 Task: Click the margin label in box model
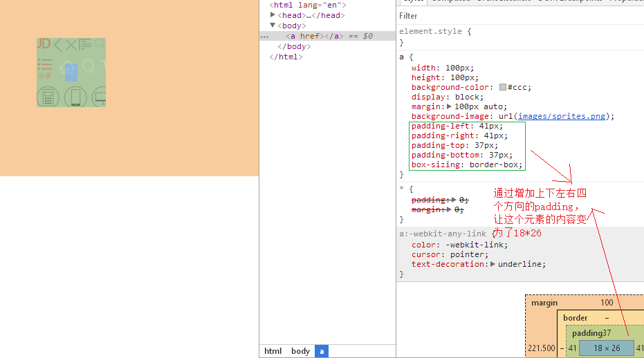[x=544, y=303]
